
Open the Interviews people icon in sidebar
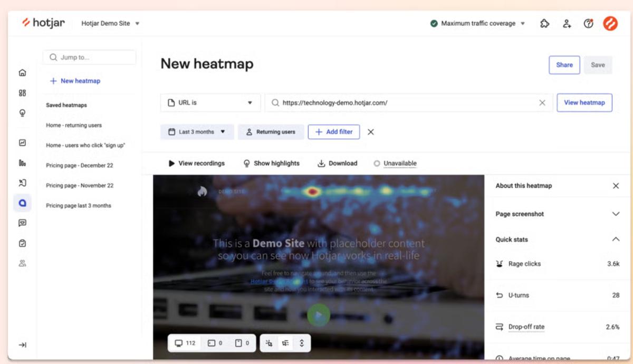point(23,263)
